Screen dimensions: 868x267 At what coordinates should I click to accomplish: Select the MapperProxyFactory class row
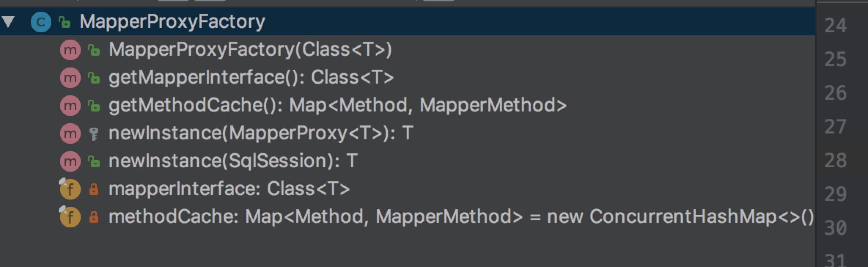click(x=408, y=21)
